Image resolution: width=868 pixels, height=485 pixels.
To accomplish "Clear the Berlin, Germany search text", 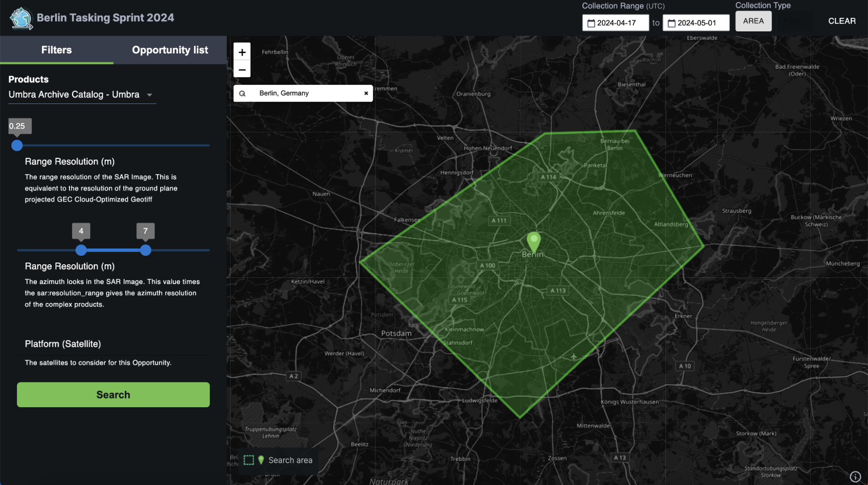I will point(366,93).
